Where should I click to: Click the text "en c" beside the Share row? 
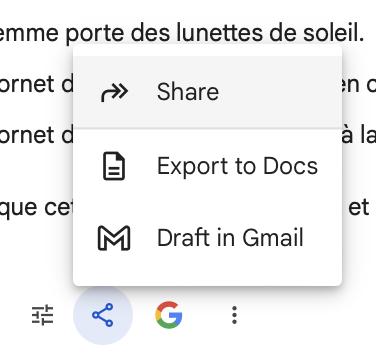coord(359,85)
